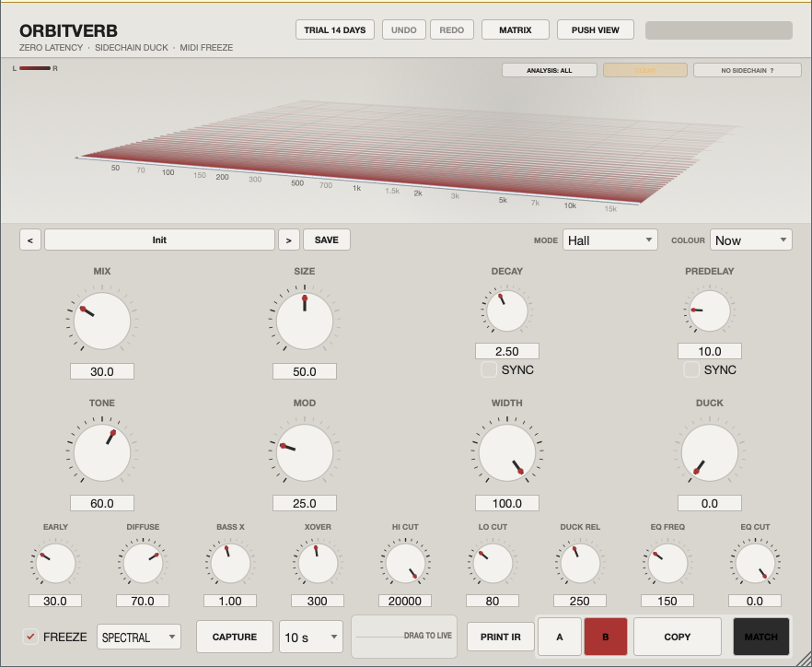Click the WIDTH value field 100.0

click(x=507, y=503)
